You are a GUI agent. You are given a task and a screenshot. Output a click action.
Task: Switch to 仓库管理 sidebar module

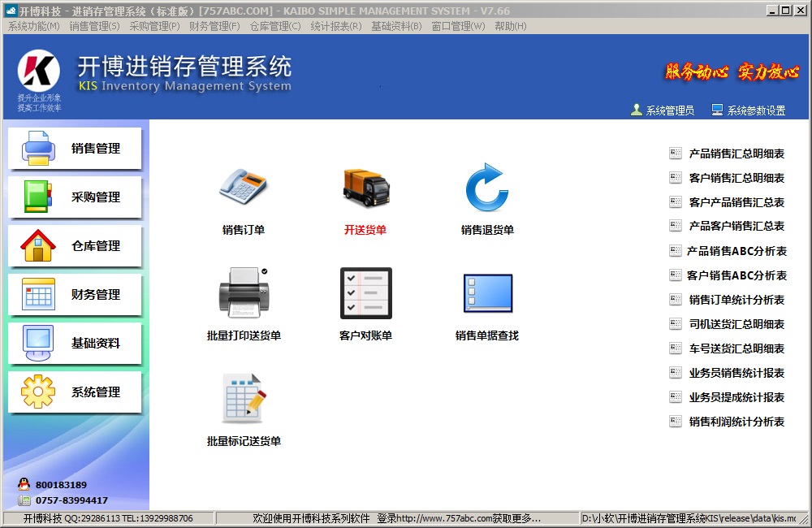tap(76, 246)
